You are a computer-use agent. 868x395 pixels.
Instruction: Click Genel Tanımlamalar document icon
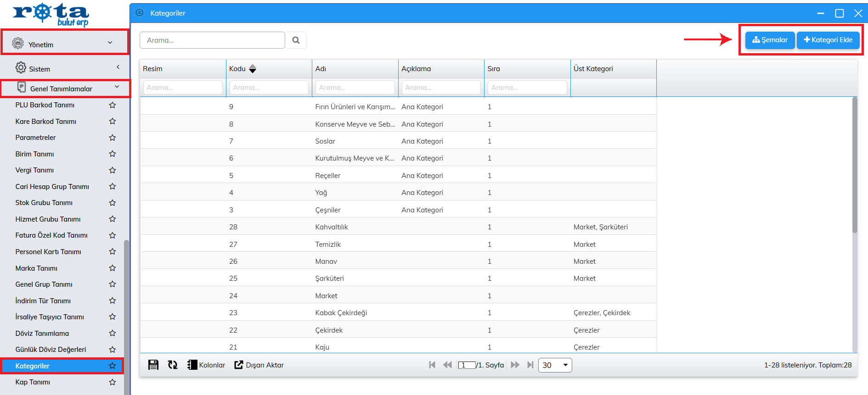pos(22,87)
